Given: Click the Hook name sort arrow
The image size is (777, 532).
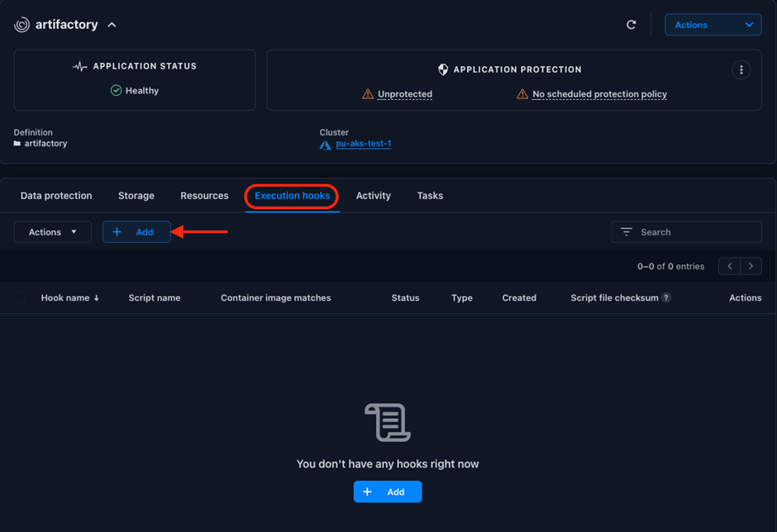Looking at the screenshot, I should tap(96, 298).
